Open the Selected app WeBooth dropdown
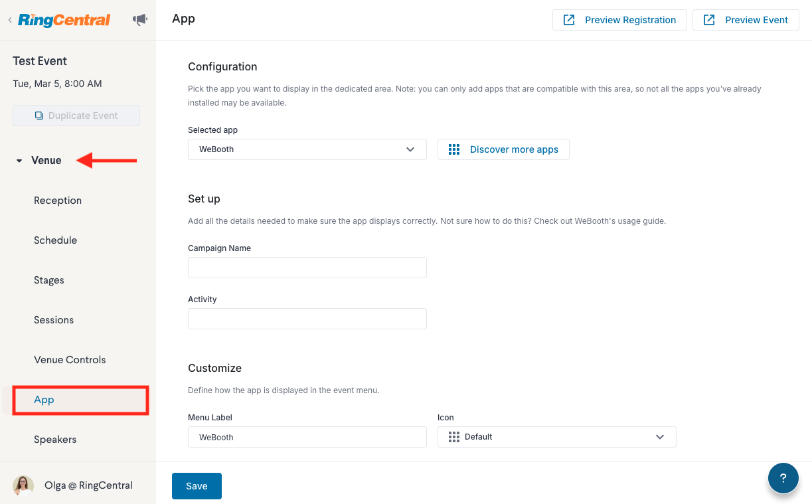Viewport: 812px width, 504px height. pyautogui.click(x=307, y=149)
